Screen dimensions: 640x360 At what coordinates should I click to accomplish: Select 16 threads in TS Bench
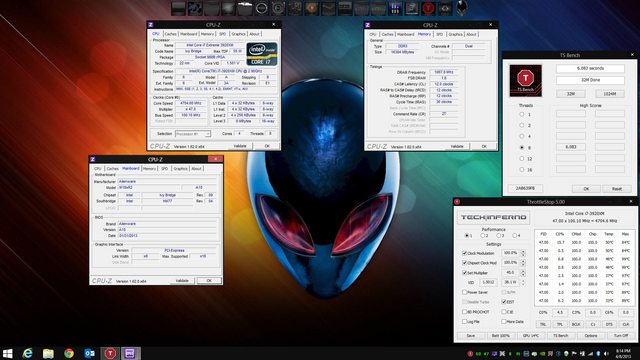click(522, 170)
